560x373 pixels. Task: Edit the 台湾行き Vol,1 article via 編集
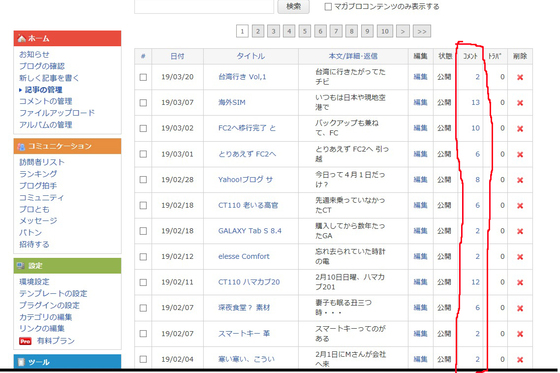click(x=420, y=77)
